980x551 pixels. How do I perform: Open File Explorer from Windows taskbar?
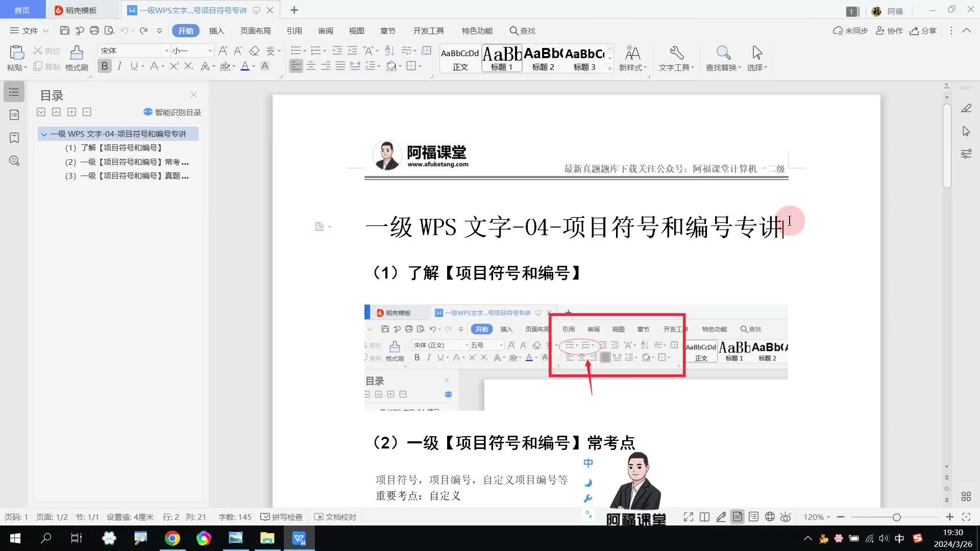(267, 538)
